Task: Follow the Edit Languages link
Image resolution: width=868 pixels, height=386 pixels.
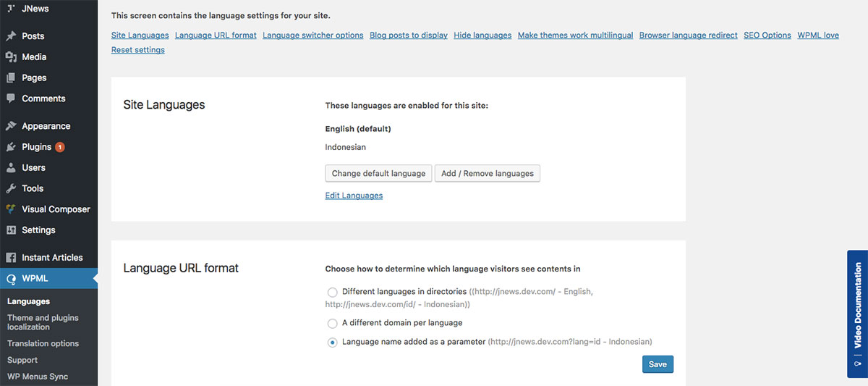Action: pos(354,196)
